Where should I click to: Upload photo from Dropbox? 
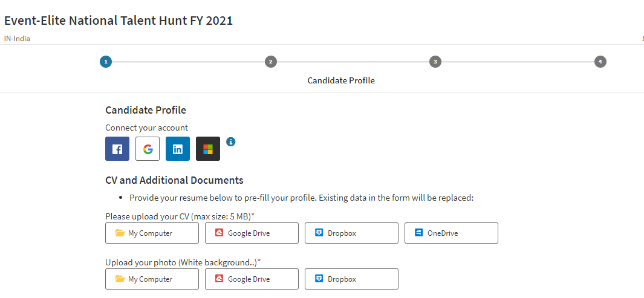click(351, 279)
